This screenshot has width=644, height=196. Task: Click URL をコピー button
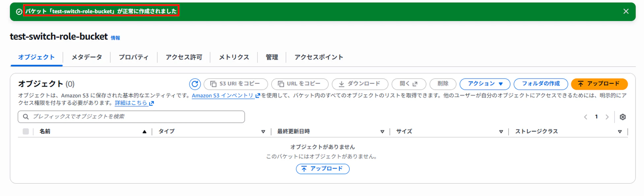click(300, 84)
